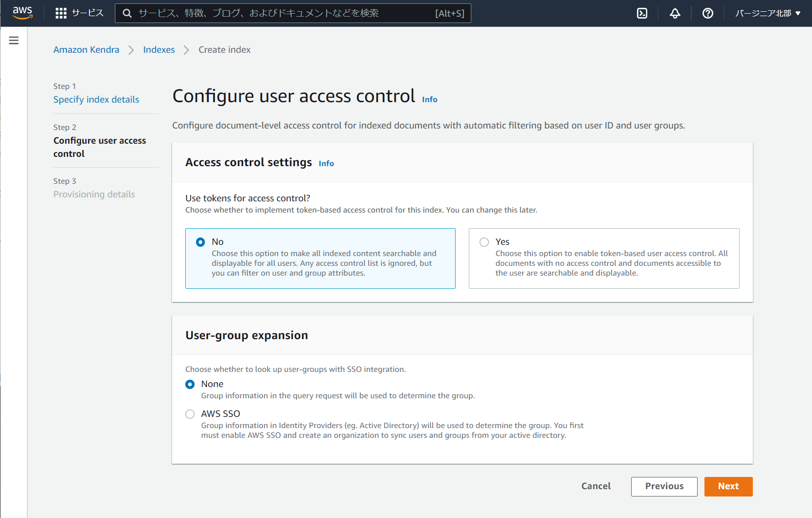
Task: Return to Specify index details step
Action: 96,99
